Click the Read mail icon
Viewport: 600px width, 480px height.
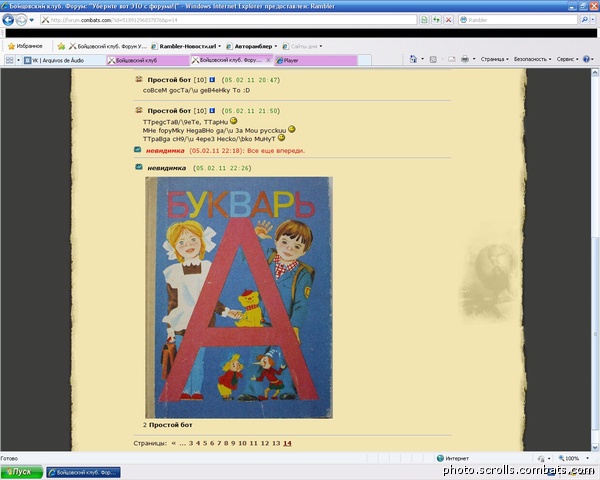pyautogui.click(x=452, y=59)
